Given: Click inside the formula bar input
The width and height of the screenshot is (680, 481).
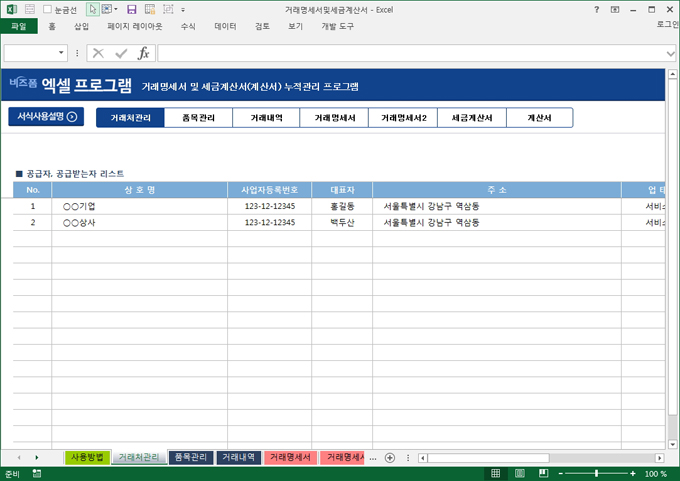Looking at the screenshot, I should pyautogui.click(x=410, y=53).
